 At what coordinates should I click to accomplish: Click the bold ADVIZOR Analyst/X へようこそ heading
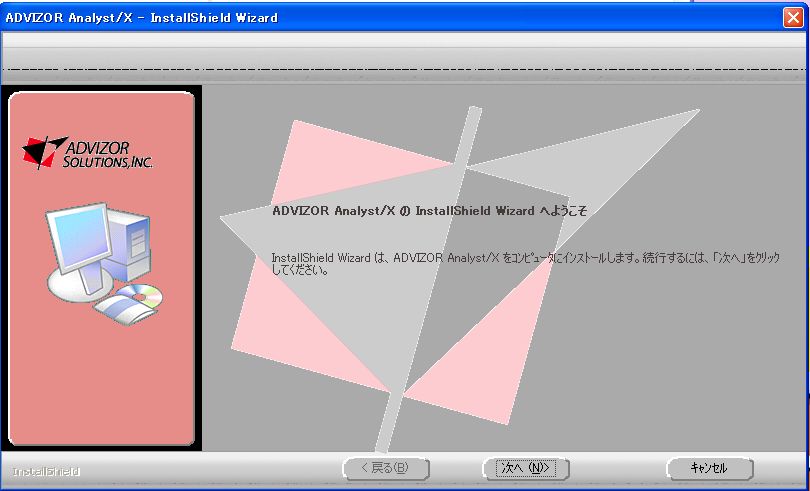[430, 211]
